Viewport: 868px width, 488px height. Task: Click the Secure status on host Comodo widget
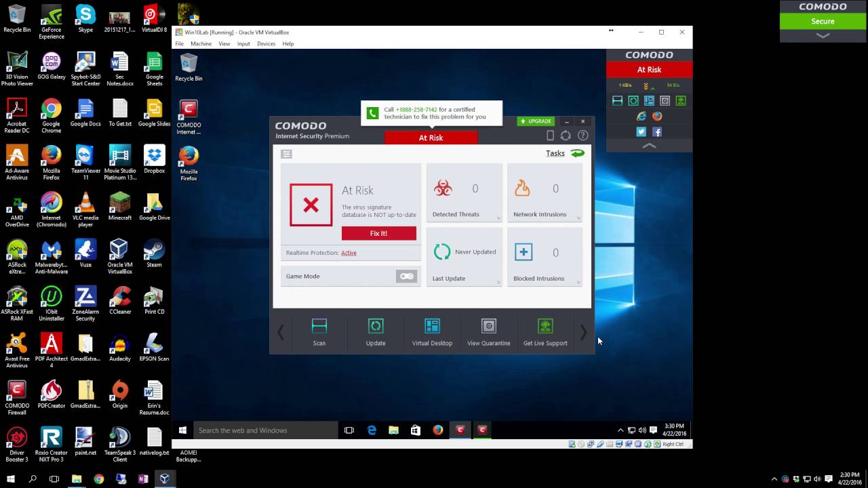tap(823, 22)
